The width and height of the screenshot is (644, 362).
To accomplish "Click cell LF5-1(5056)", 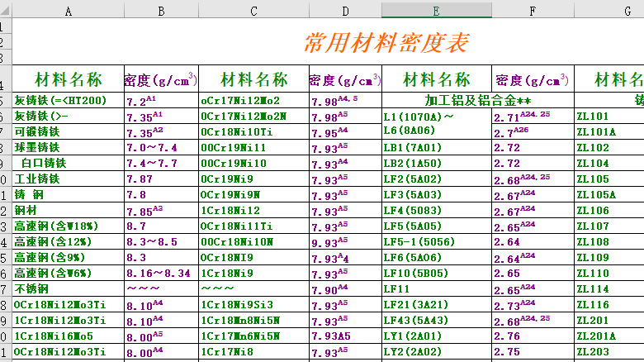I will [437, 241].
